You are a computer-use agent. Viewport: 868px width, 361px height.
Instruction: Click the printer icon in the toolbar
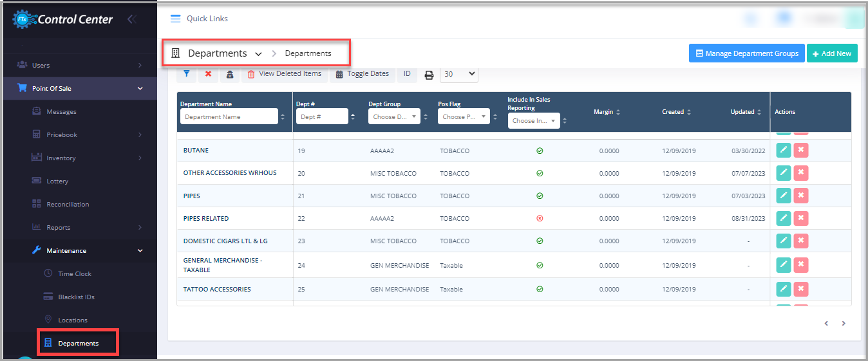[x=429, y=75]
